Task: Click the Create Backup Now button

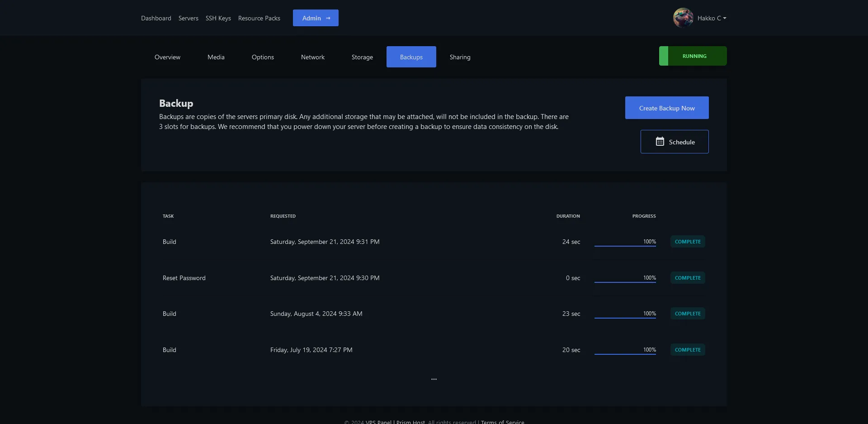Action: pyautogui.click(x=666, y=108)
